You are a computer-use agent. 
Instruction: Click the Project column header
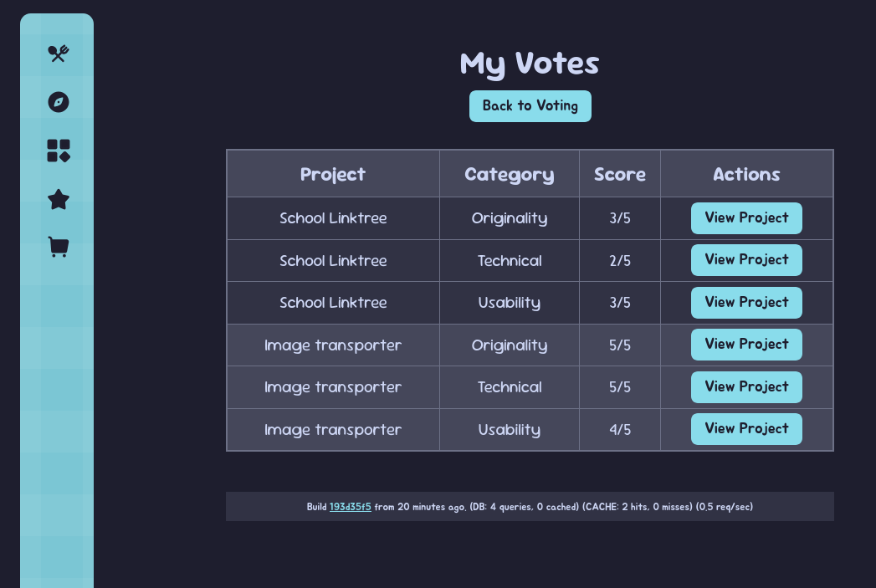332,174
